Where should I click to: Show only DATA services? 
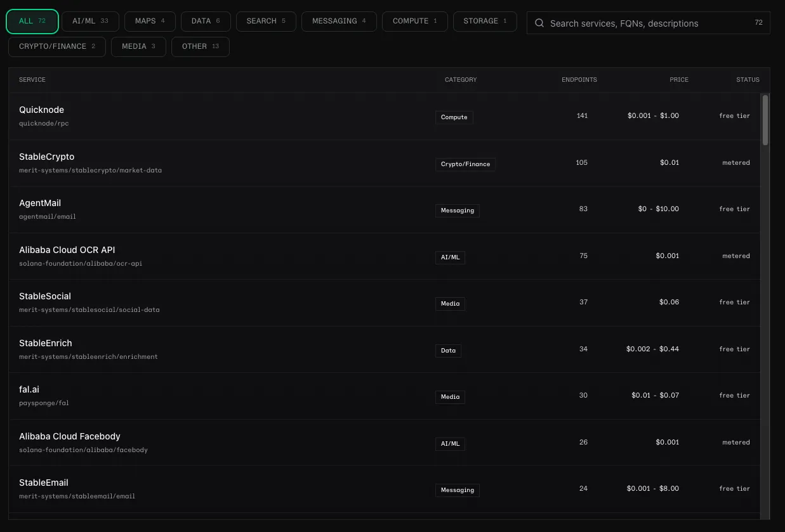coord(206,21)
